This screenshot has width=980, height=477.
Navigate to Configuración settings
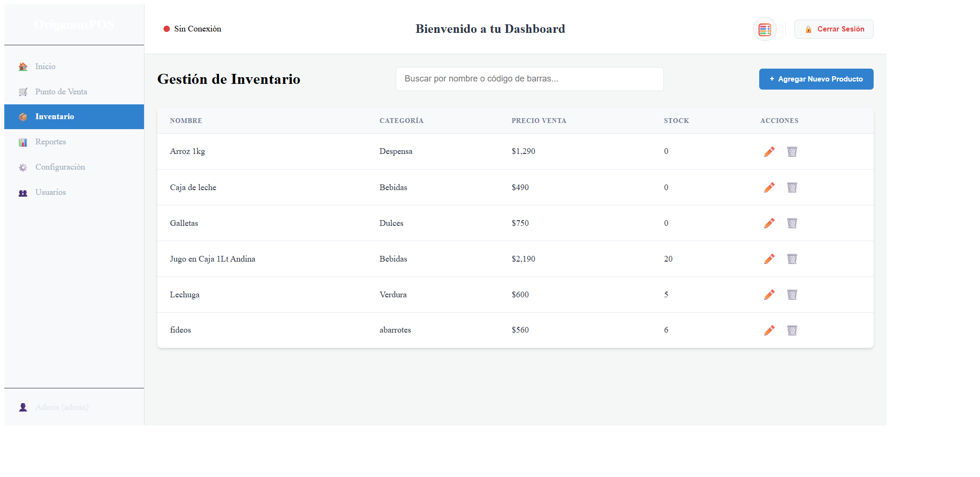click(x=60, y=167)
